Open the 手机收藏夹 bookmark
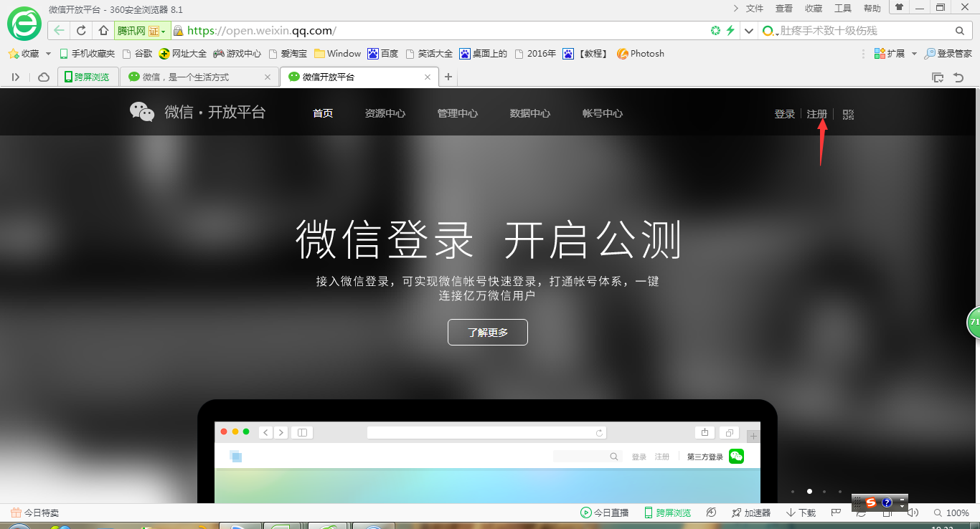This screenshot has height=529, width=980. [x=87, y=54]
